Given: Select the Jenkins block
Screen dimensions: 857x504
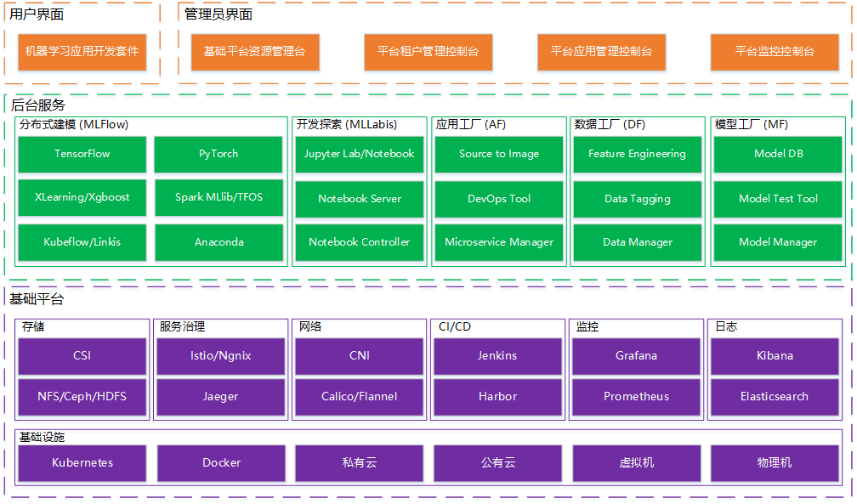Looking at the screenshot, I should point(498,356).
